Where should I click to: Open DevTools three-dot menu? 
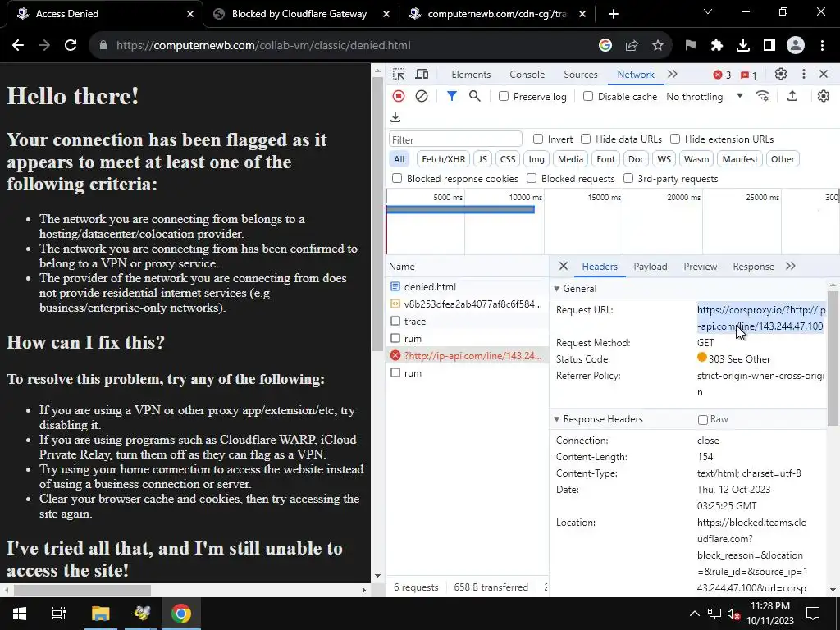(x=804, y=74)
